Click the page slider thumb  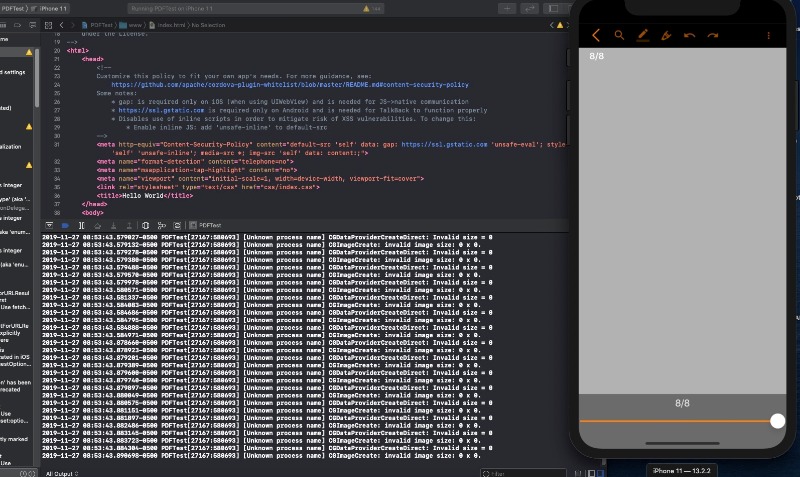778,421
